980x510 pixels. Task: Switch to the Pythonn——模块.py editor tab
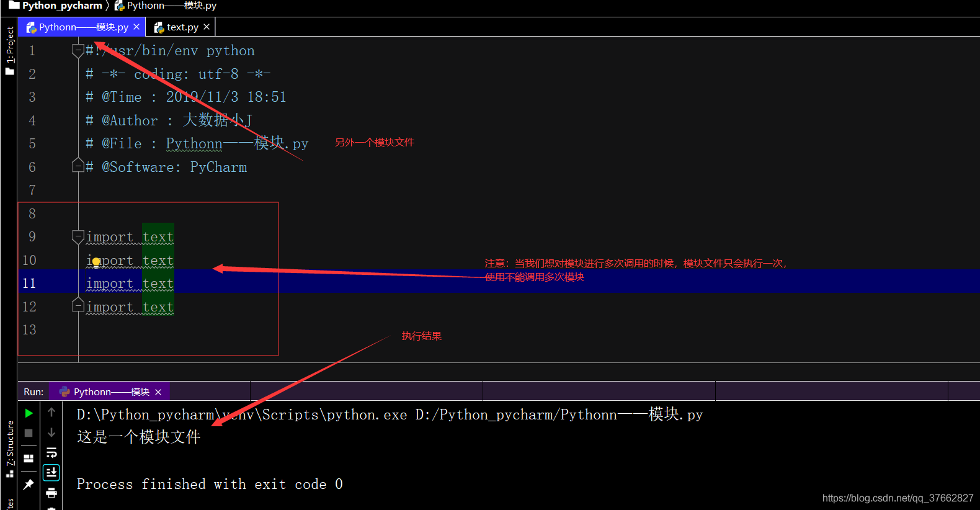(81, 27)
